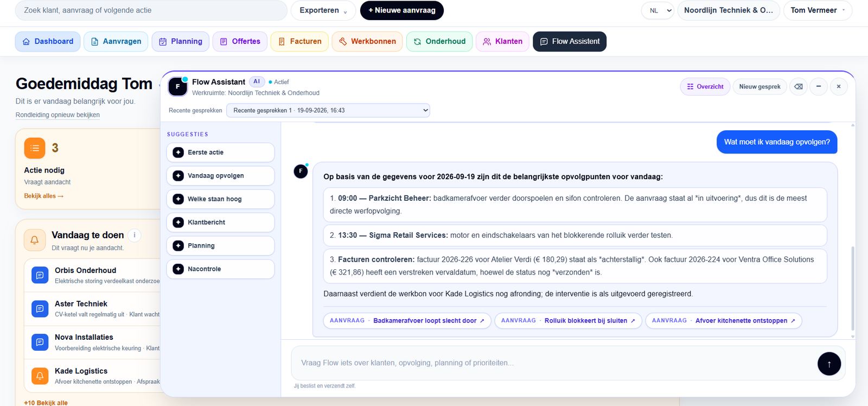Open request Afvoer kitchenette ontstoppen
Image resolution: width=868 pixels, height=406 pixels.
coord(724,321)
